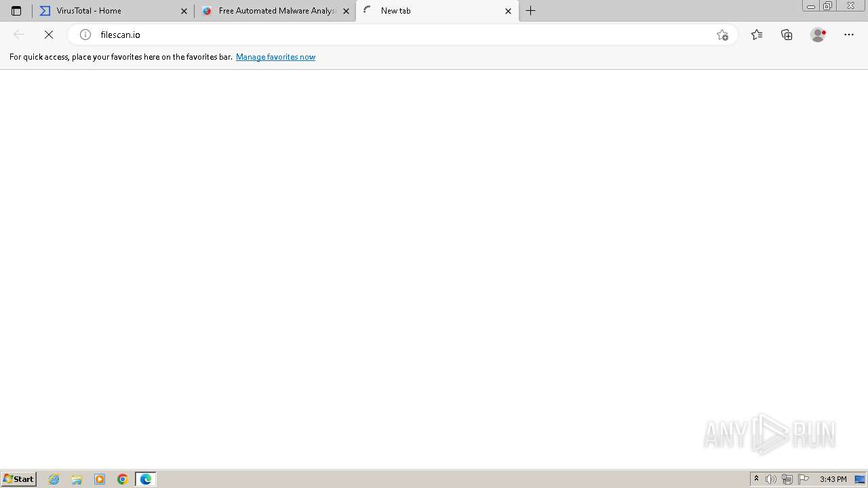
Task: Open Collections panel
Action: click(x=787, y=35)
